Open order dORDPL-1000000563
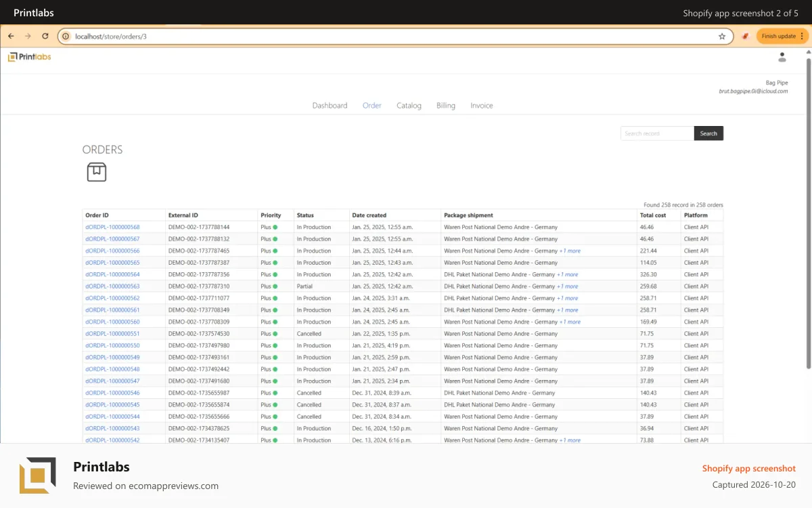The height and width of the screenshot is (508, 812). point(112,287)
